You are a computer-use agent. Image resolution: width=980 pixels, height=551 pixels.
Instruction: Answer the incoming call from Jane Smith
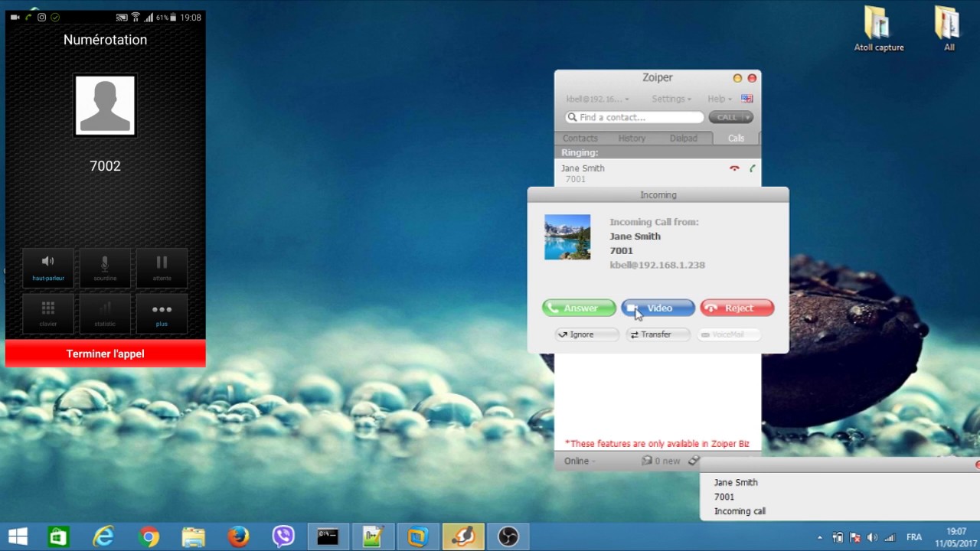coord(579,308)
